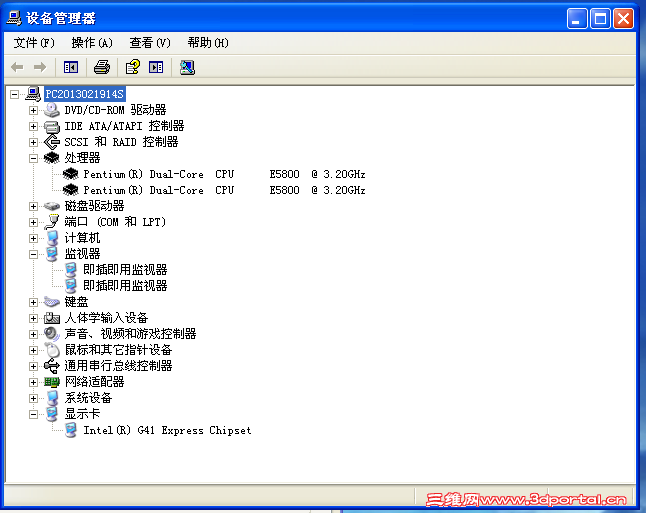
Task: Print using the printer toolbar icon
Action: pos(102,67)
